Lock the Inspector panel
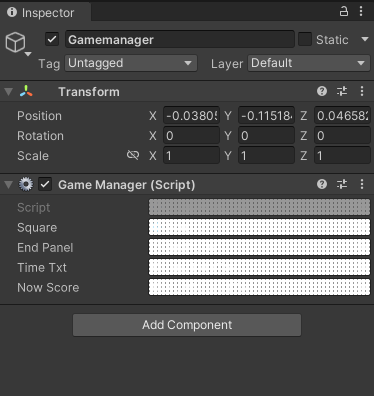This screenshot has height=396, width=374. 344,11
